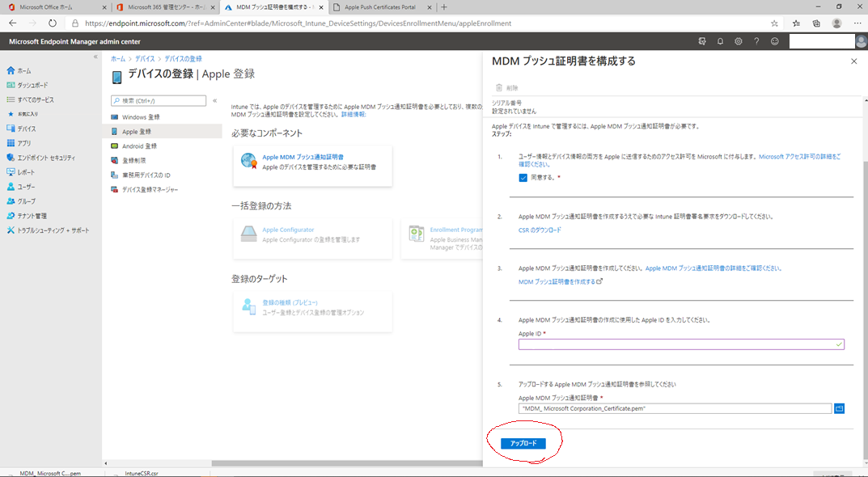Collapse the device enrollment submenu chevron
Viewport: 868px width, 477px height.
click(x=215, y=101)
